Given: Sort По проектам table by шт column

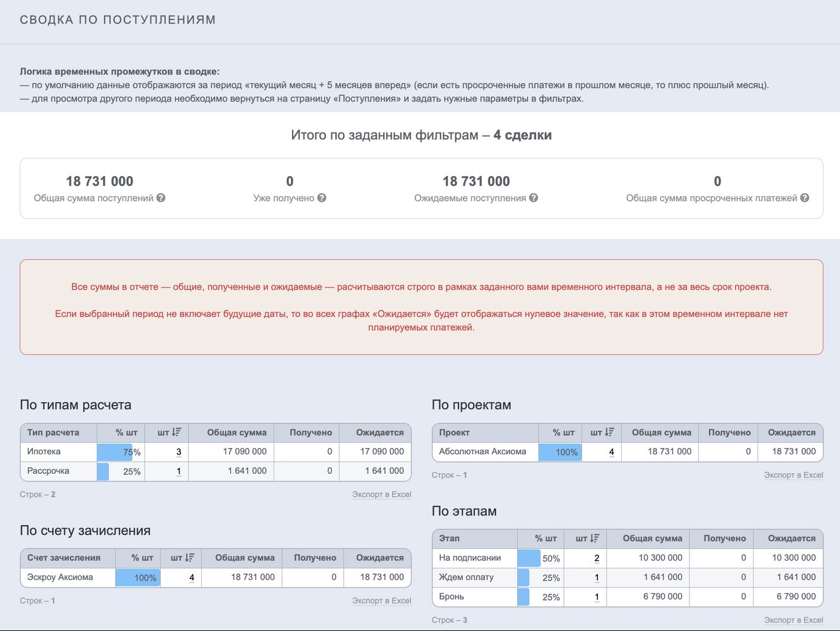Looking at the screenshot, I should [602, 433].
